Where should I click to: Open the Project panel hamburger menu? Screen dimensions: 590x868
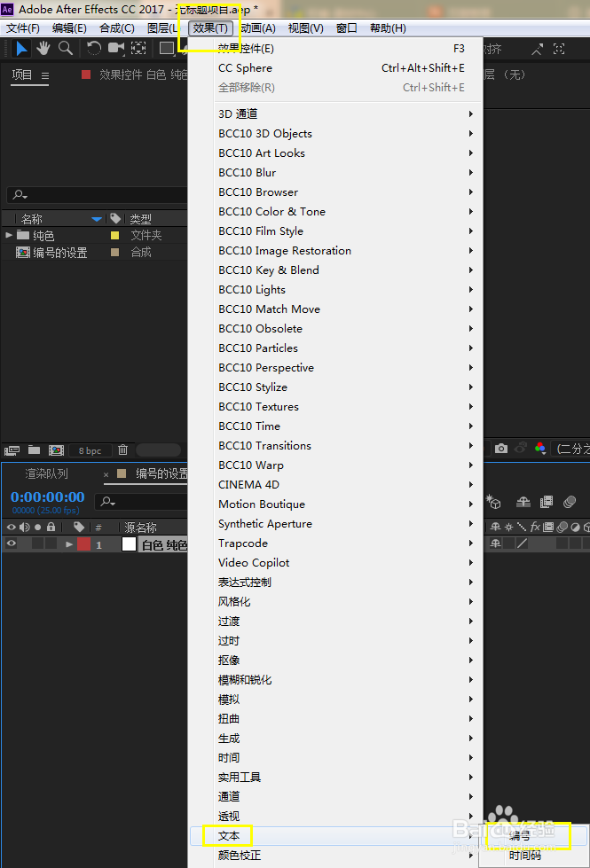pyautogui.click(x=45, y=76)
